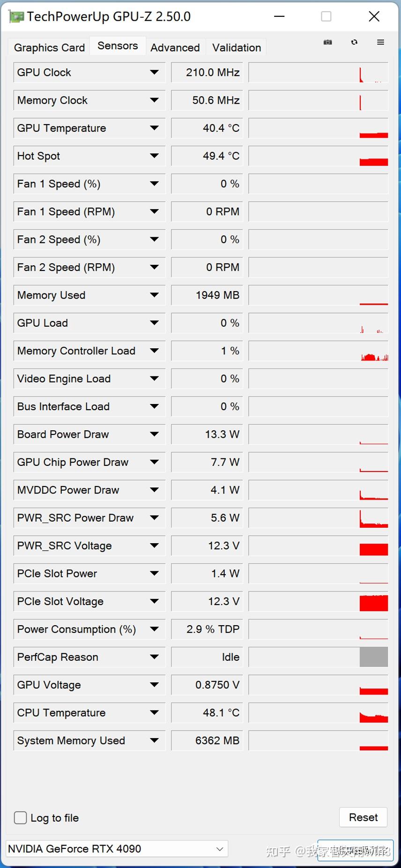The width and height of the screenshot is (401, 868).
Task: Open the hamburger menu icon
Action: click(381, 42)
